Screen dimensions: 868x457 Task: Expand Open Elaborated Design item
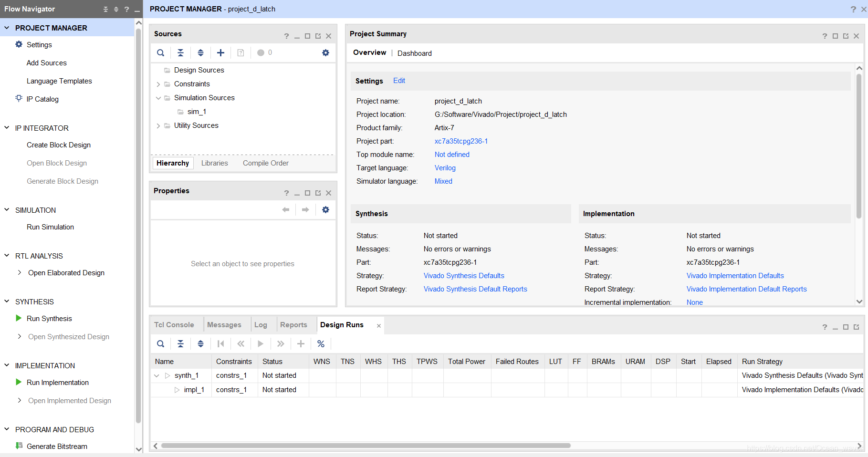[20, 272]
